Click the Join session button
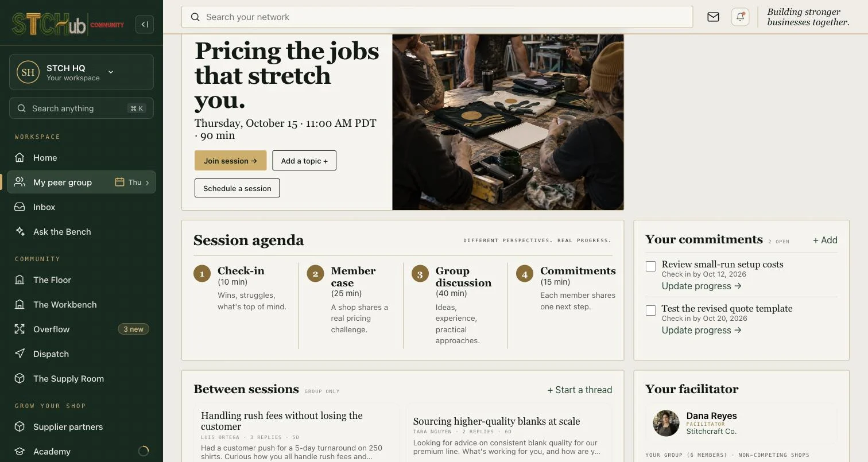The width and height of the screenshot is (868, 462). click(231, 161)
